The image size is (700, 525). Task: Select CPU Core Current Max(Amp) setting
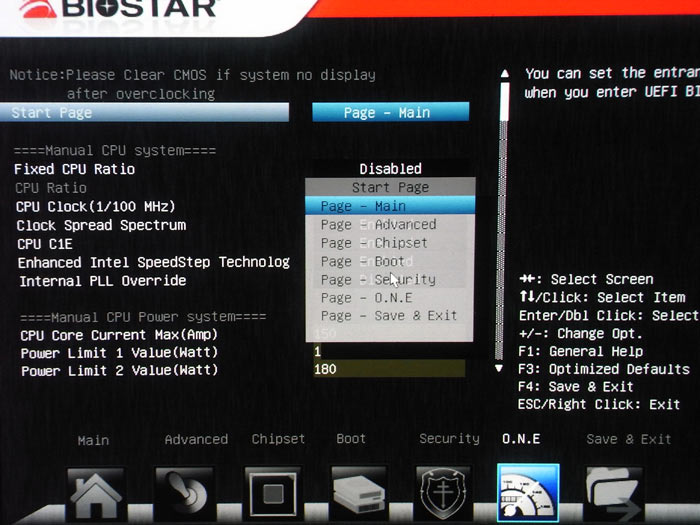(x=119, y=335)
